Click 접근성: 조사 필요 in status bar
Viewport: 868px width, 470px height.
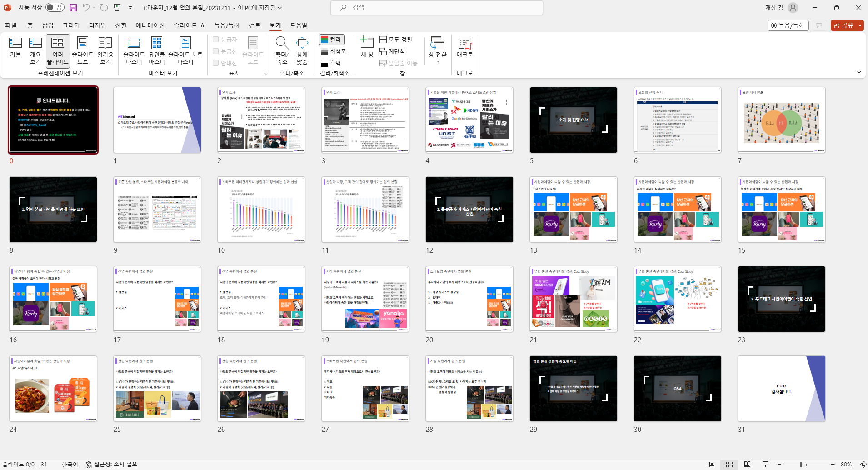coord(111,464)
